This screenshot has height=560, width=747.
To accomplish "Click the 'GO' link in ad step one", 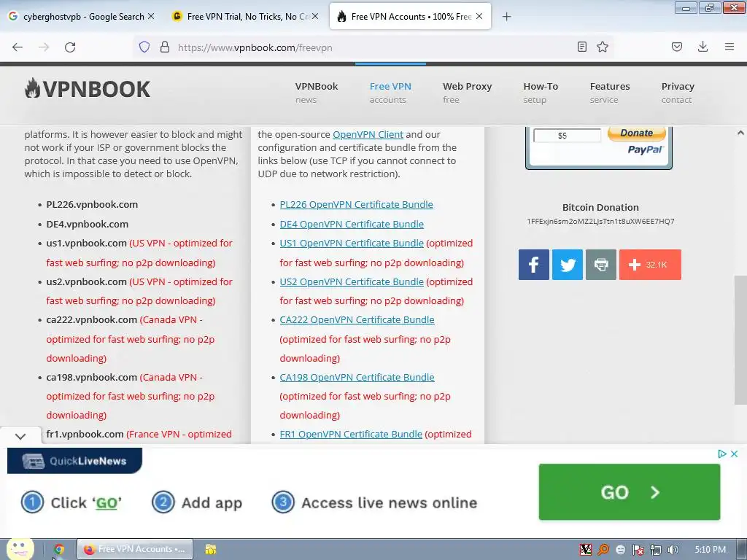I will tap(107, 503).
